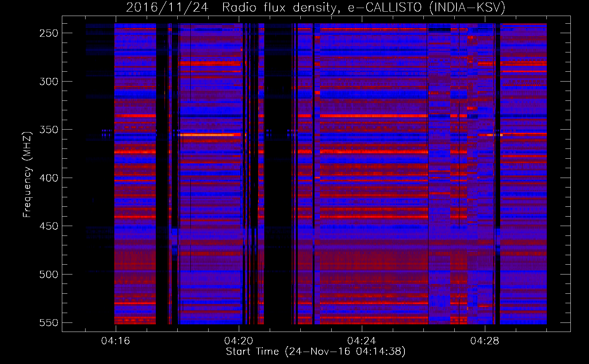Image resolution: width=589 pixels, height=364 pixels.
Task: Click the 500 frequency tick label
Action: coord(49,274)
